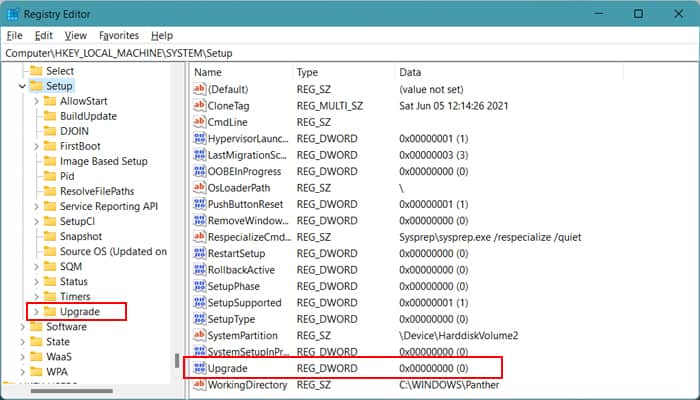Select the SetupCl folder icon
The height and width of the screenshot is (400, 700).
(50, 221)
